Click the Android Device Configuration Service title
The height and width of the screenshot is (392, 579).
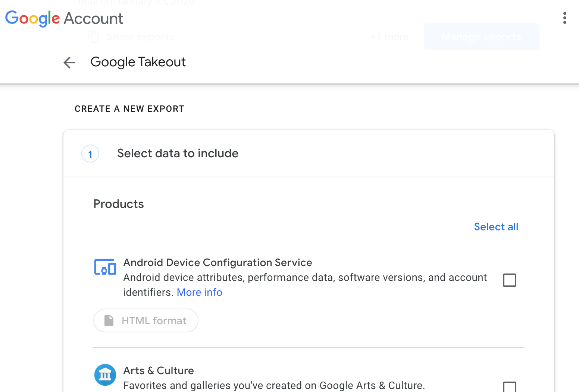click(217, 263)
